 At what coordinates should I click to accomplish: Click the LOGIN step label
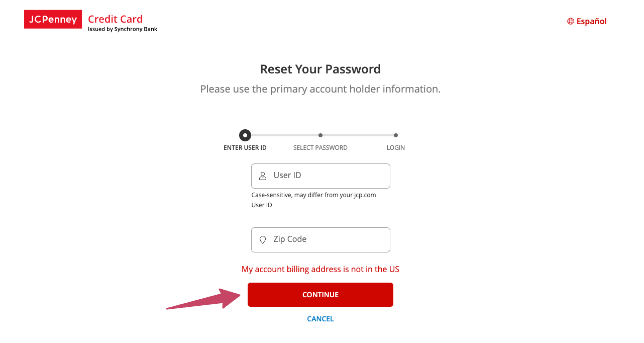click(396, 147)
